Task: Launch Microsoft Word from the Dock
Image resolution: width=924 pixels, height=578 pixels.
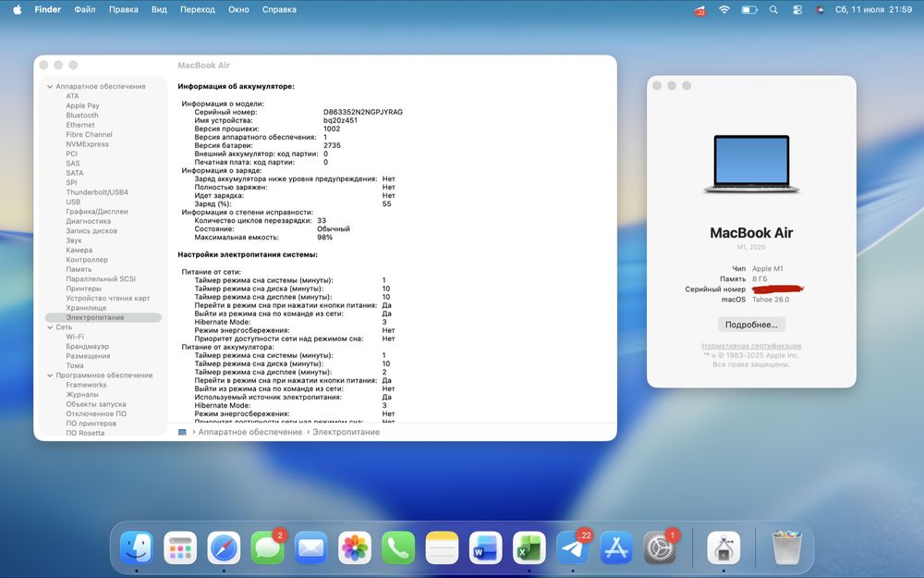Action: (486, 547)
